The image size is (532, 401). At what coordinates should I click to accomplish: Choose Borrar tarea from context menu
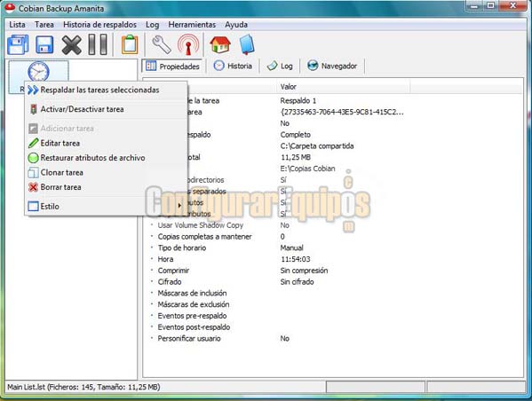[106, 187]
